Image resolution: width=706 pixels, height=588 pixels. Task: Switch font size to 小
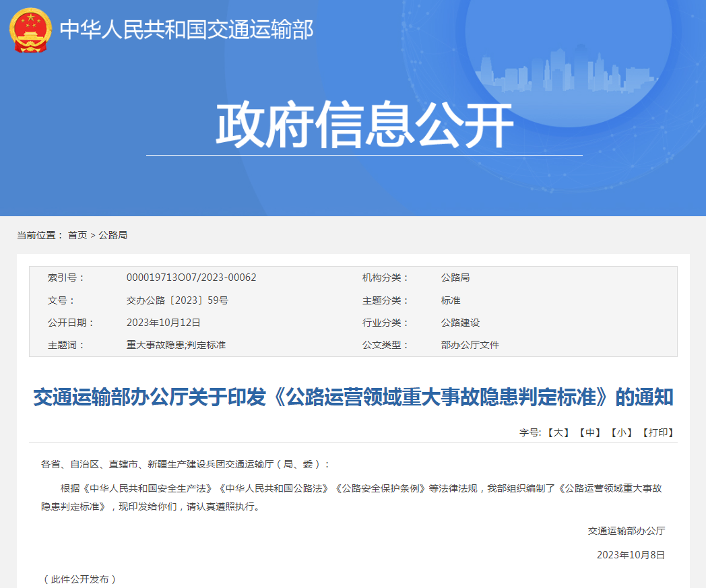click(620, 432)
